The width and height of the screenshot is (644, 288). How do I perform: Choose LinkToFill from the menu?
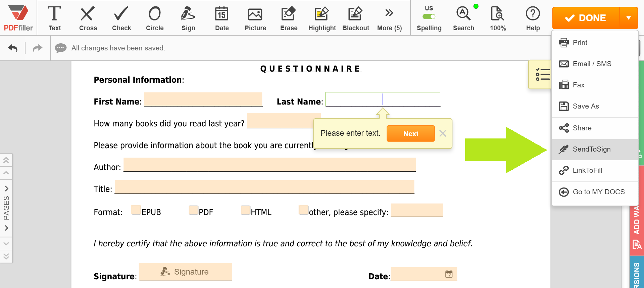click(595, 170)
